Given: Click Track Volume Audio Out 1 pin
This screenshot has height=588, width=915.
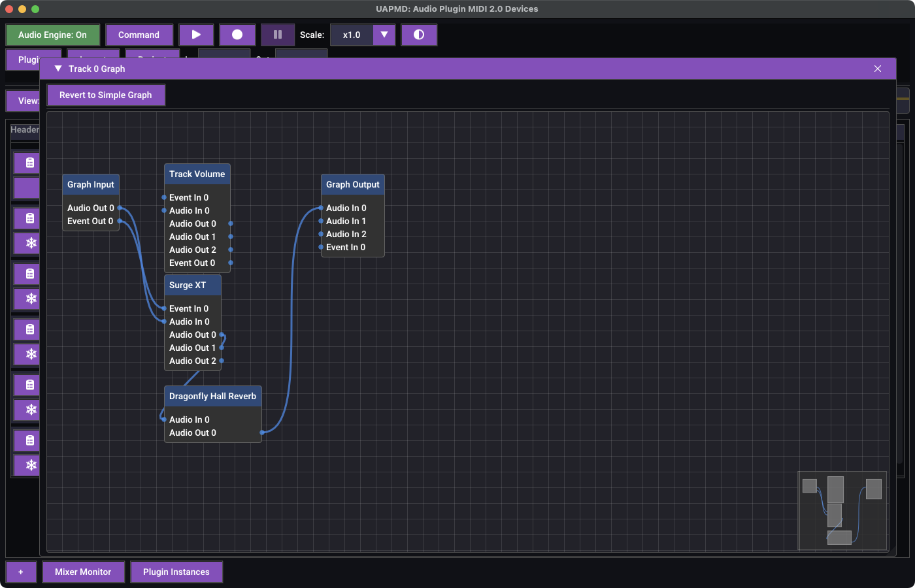Looking at the screenshot, I should pyautogui.click(x=231, y=237).
